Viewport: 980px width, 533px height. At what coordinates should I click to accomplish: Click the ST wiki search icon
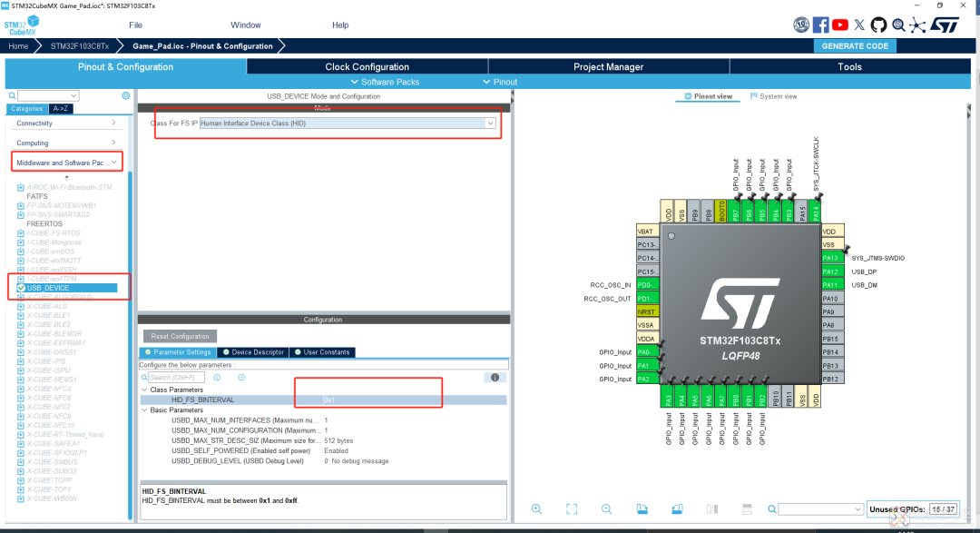pos(898,25)
